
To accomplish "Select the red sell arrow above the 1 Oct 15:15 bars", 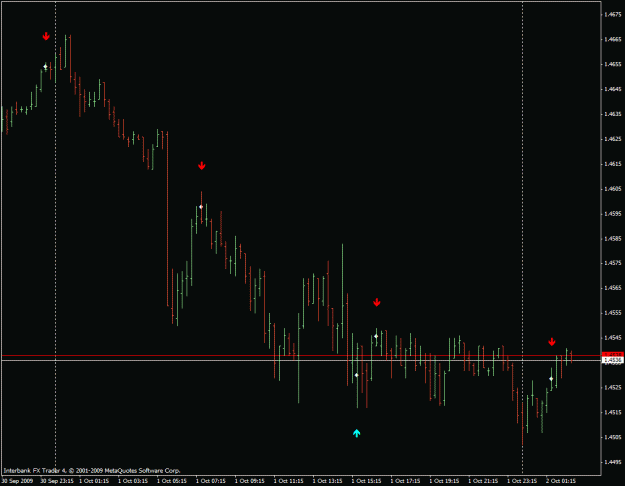I will click(x=377, y=302).
